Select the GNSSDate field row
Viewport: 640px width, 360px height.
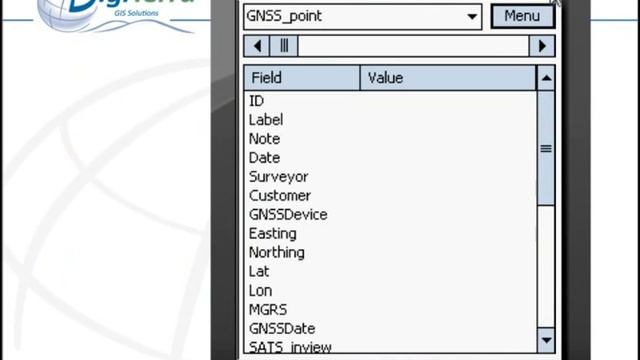(391, 329)
